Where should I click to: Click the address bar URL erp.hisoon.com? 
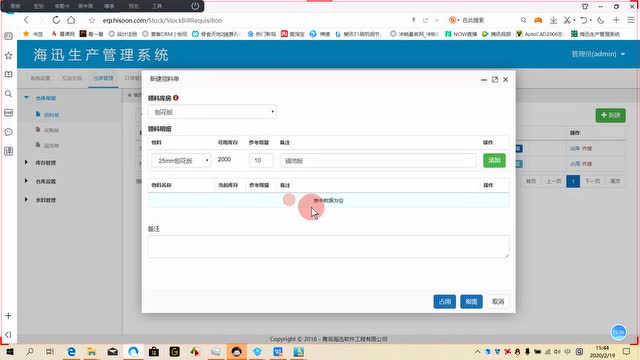coord(162,20)
